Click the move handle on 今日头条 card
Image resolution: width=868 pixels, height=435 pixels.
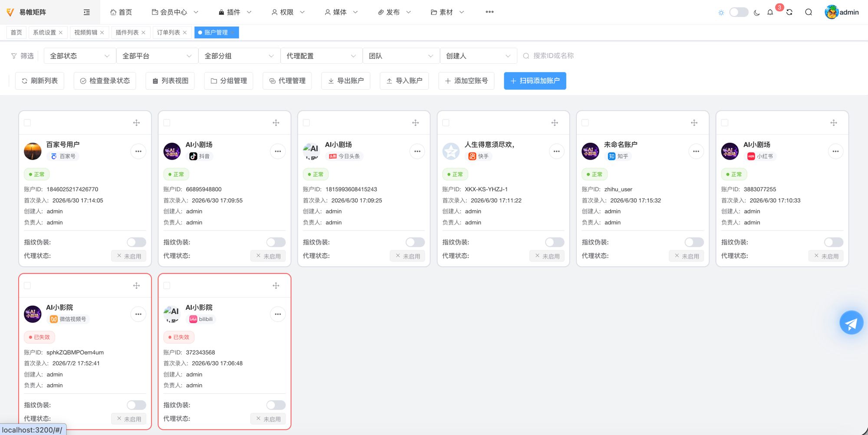[415, 123]
